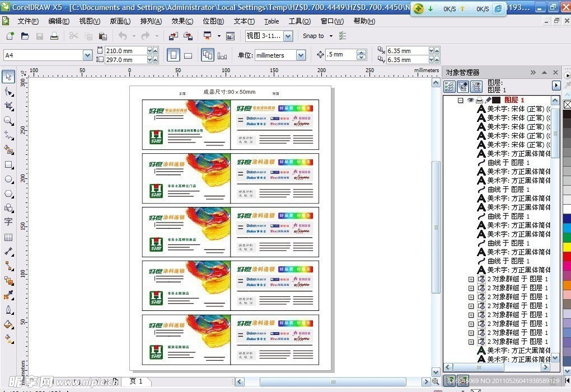The width and height of the screenshot is (571, 392).
Task: Click the Paste clipboard icon
Action: click(103, 36)
